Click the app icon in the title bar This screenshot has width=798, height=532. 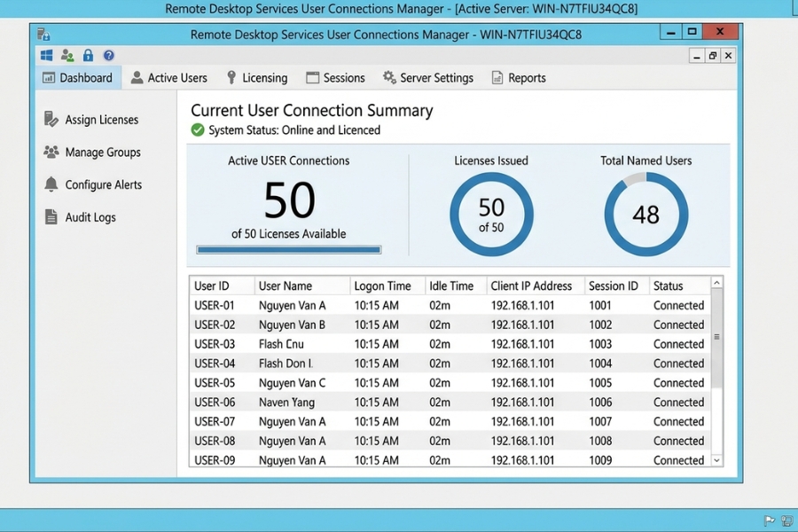click(x=43, y=34)
